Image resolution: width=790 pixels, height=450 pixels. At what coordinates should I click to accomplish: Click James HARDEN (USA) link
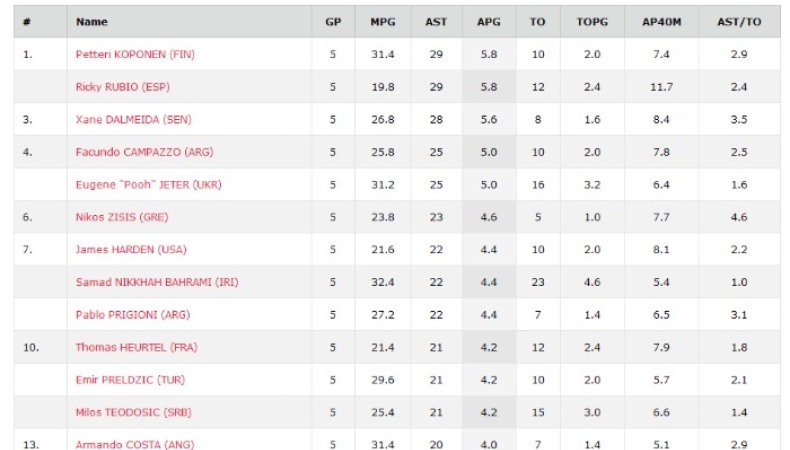tap(131, 249)
